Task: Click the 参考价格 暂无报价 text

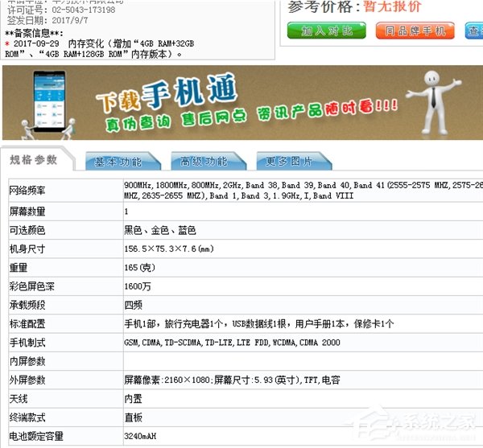Action: click(354, 6)
